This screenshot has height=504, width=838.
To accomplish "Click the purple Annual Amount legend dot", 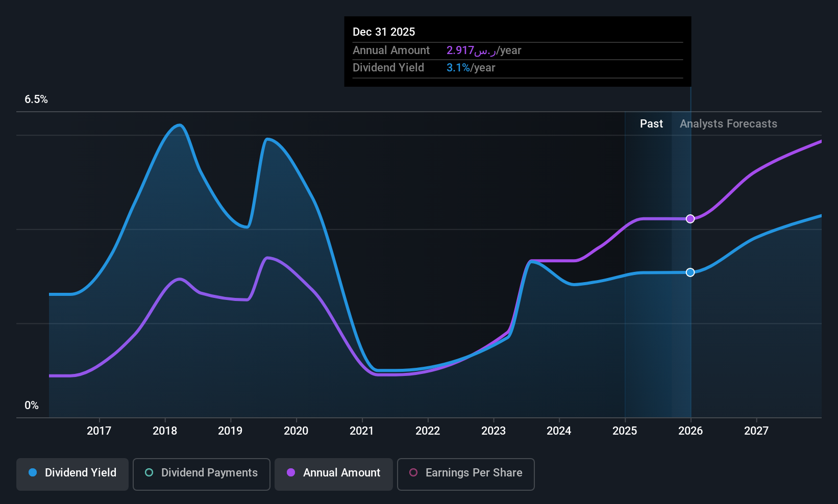I will coord(291,472).
